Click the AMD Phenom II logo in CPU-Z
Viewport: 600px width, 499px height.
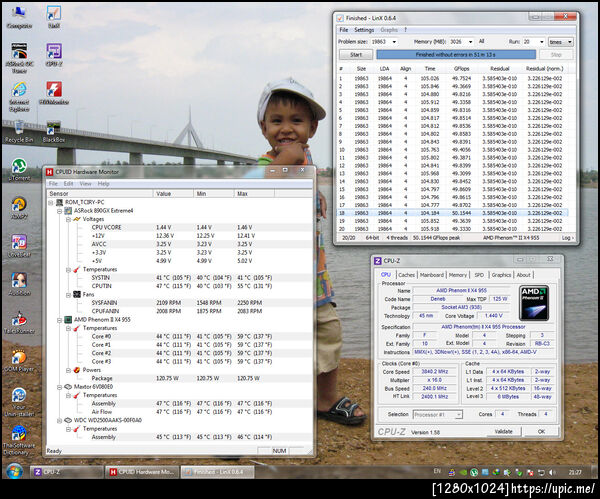click(534, 303)
